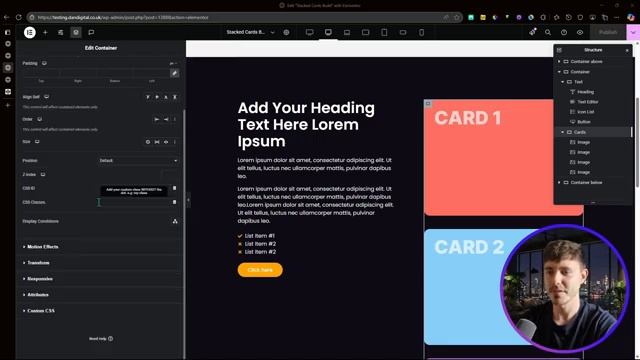Image resolution: width=640 pixels, height=360 pixels.
Task: Expand Container above in Structure panel
Action: click(x=559, y=62)
